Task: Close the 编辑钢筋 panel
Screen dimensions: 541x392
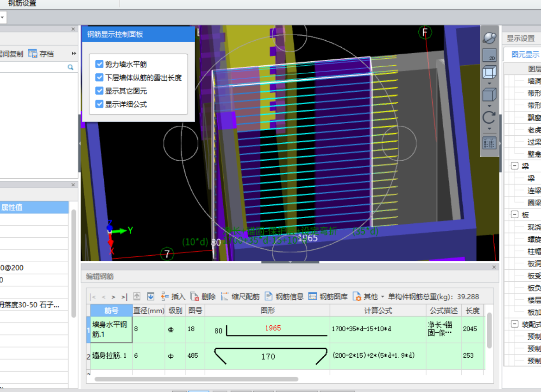Action: click(x=494, y=267)
